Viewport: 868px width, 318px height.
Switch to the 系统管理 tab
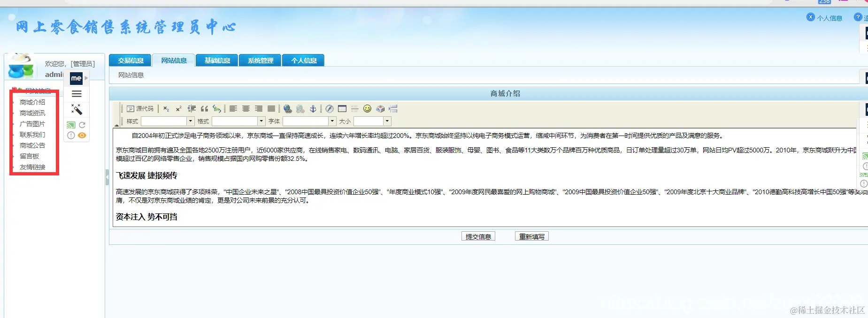(x=261, y=61)
